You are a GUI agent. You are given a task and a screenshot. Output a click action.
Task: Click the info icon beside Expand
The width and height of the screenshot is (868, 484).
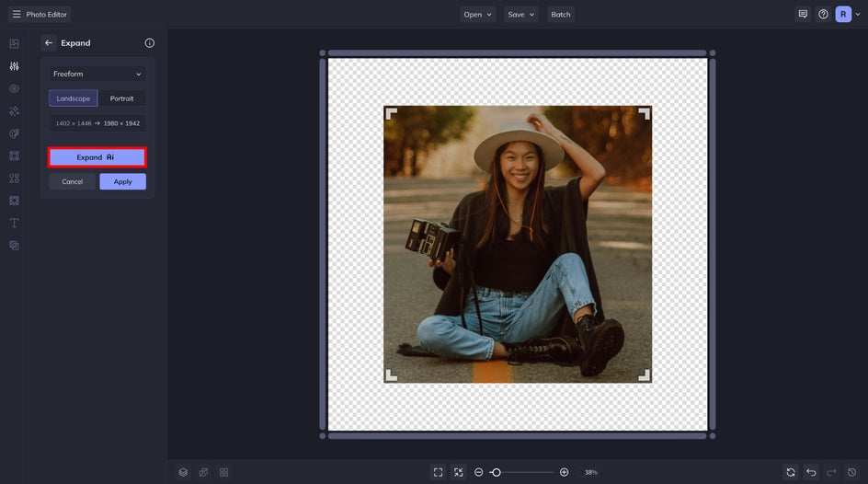pyautogui.click(x=150, y=42)
